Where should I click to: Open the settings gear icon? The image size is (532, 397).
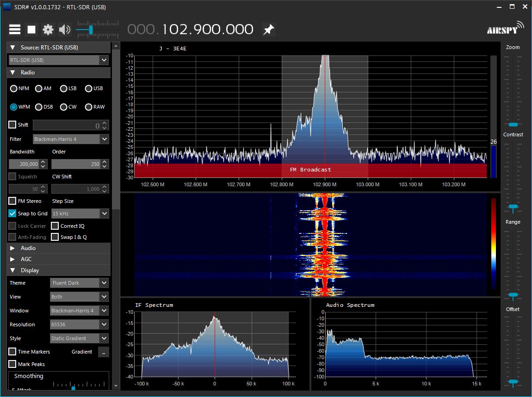(x=48, y=30)
